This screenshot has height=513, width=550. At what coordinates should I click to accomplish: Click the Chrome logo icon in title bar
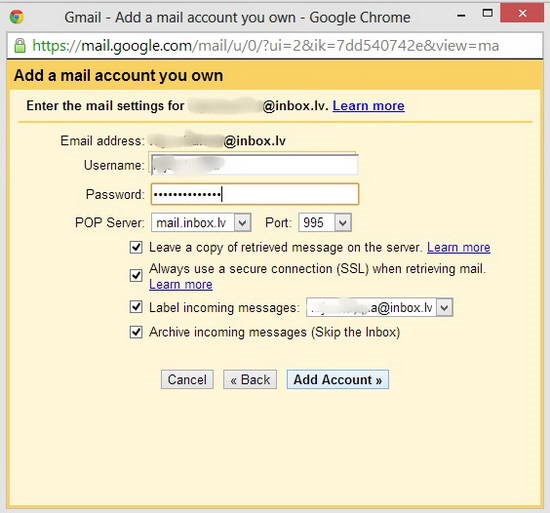[x=17, y=17]
